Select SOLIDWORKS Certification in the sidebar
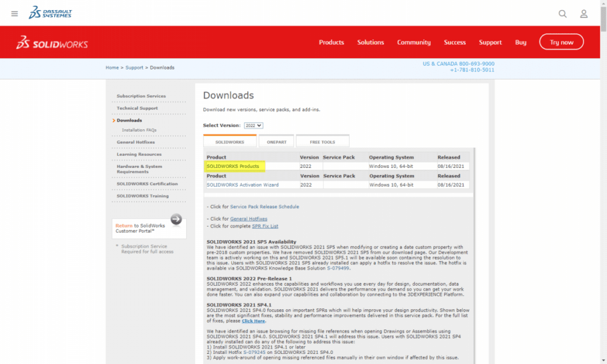Screen dimensions: 607x364 (148, 183)
